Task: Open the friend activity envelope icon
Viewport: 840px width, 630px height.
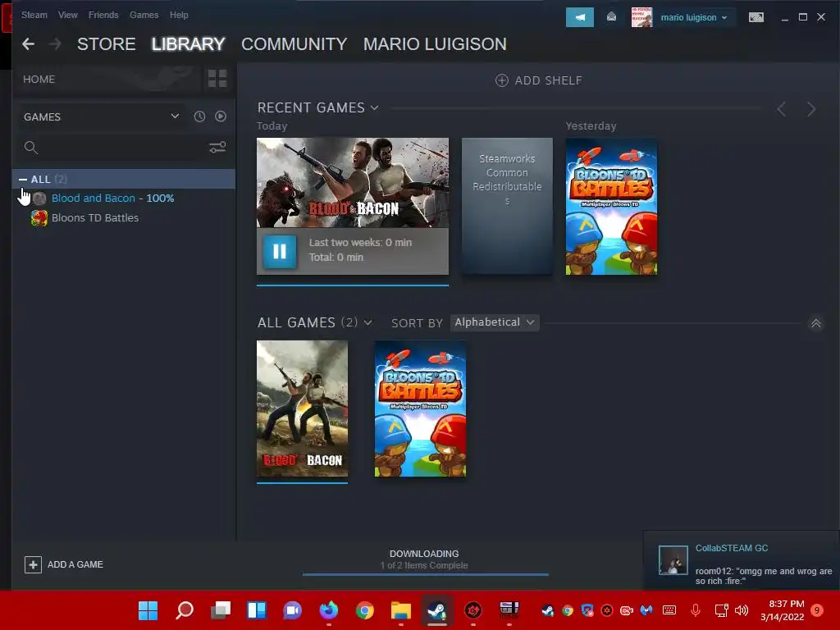Action: (611, 17)
